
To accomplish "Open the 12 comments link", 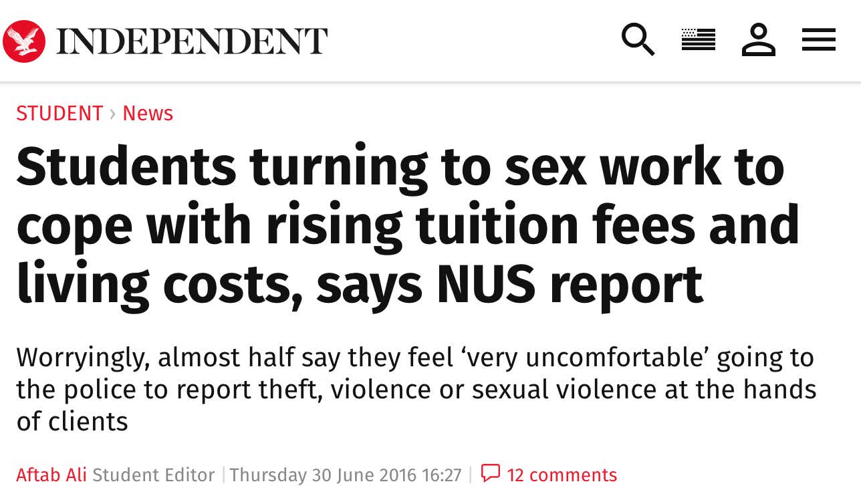I will click(562, 475).
